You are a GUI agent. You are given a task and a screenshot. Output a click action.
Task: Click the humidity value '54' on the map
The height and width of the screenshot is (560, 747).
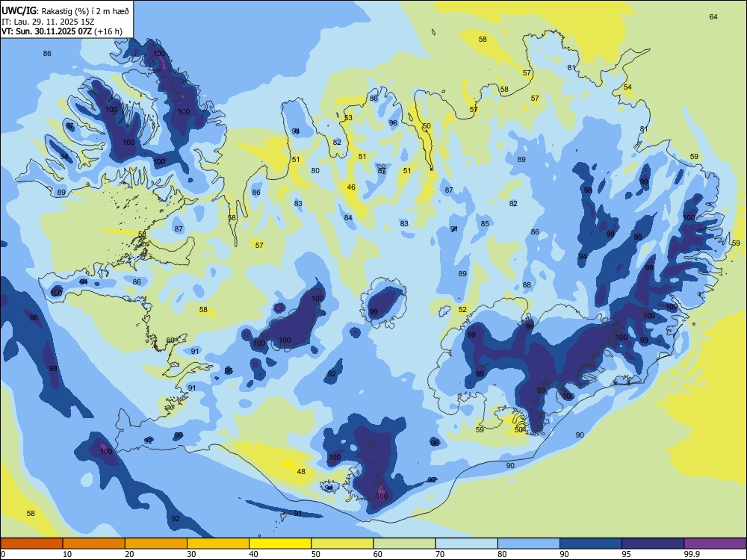(x=628, y=87)
